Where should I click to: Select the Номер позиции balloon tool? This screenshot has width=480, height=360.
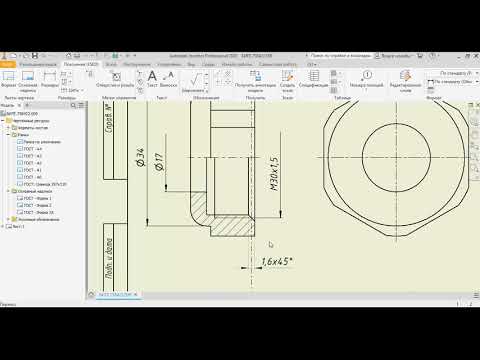(366, 80)
